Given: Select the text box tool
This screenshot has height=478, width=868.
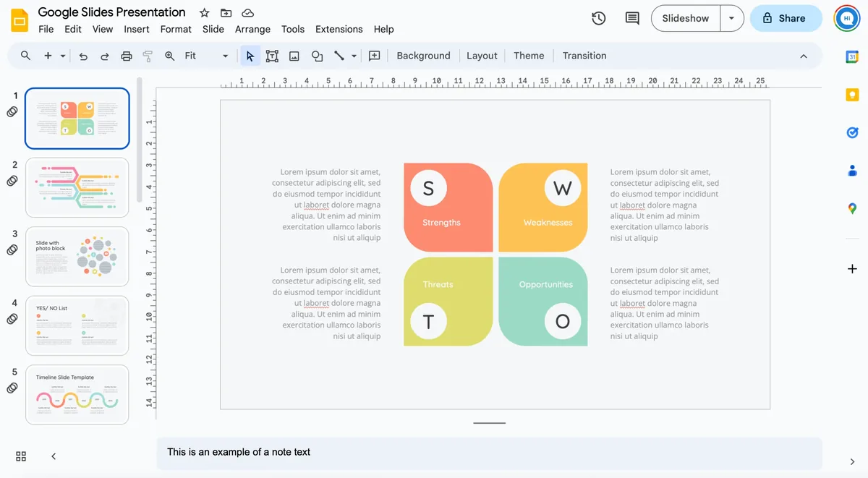Looking at the screenshot, I should tap(272, 56).
